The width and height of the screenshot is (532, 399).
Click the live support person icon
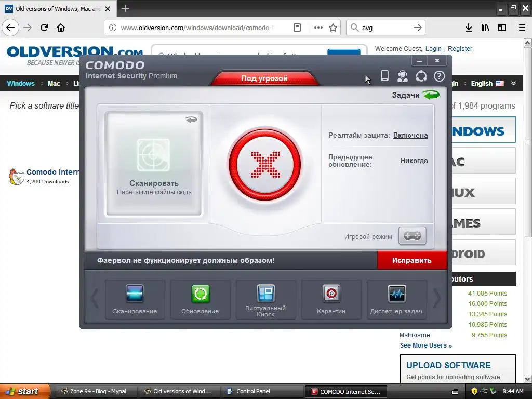pyautogui.click(x=403, y=76)
